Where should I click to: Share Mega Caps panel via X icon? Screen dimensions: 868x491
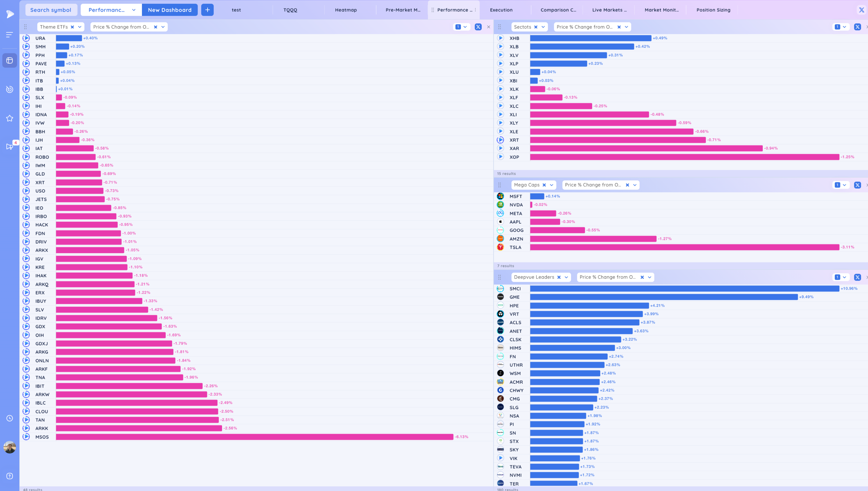[x=857, y=185]
